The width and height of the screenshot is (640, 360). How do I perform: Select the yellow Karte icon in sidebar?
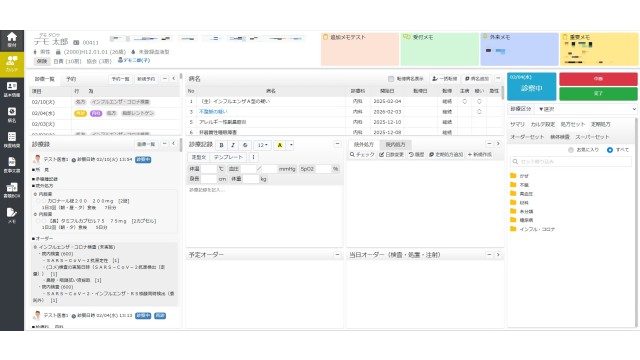pos(12,64)
